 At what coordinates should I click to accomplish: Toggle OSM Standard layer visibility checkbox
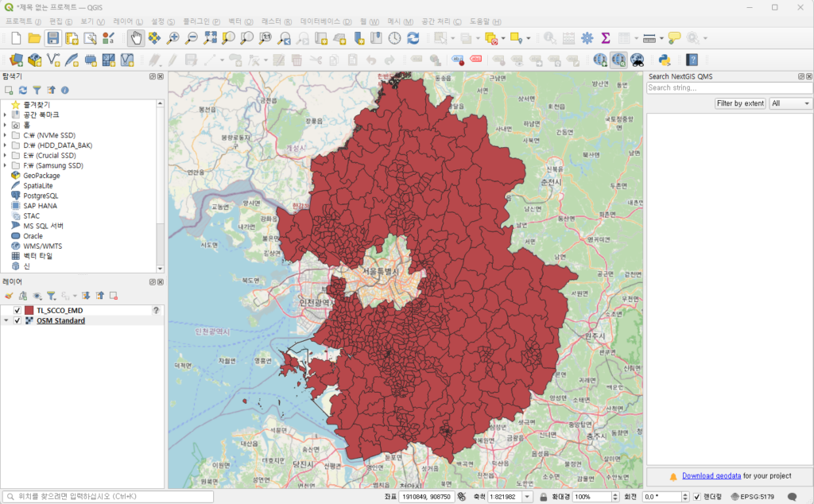(17, 320)
